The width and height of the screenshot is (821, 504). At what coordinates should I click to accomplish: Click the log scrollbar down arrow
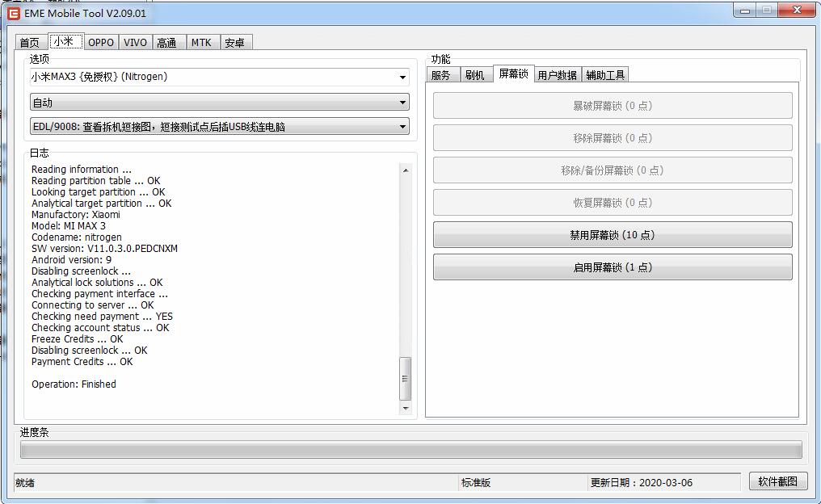406,408
